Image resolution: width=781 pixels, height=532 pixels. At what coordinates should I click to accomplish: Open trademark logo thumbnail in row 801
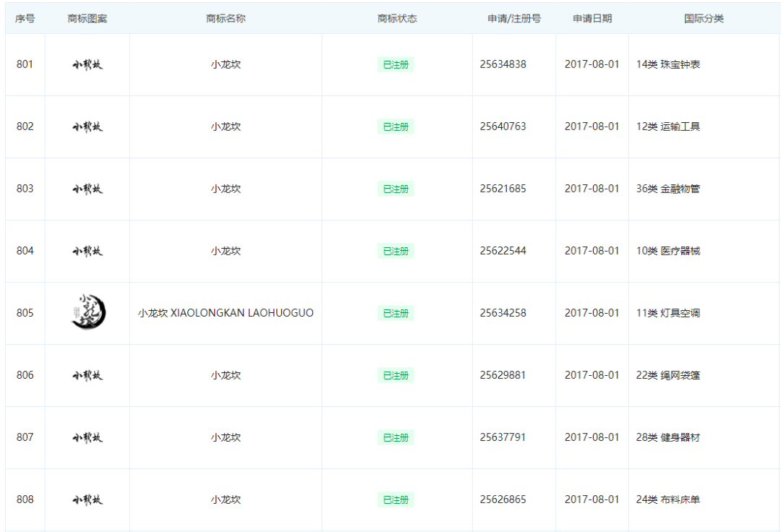(88, 65)
